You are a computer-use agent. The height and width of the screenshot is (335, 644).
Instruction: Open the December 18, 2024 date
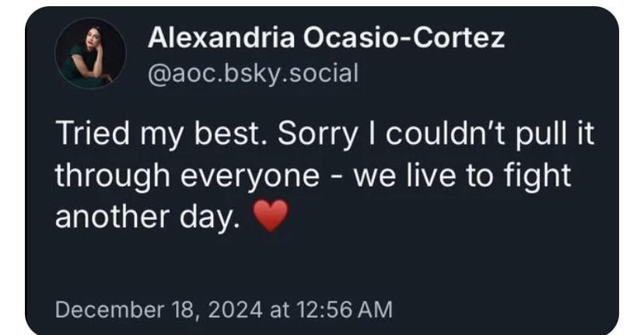158,309
